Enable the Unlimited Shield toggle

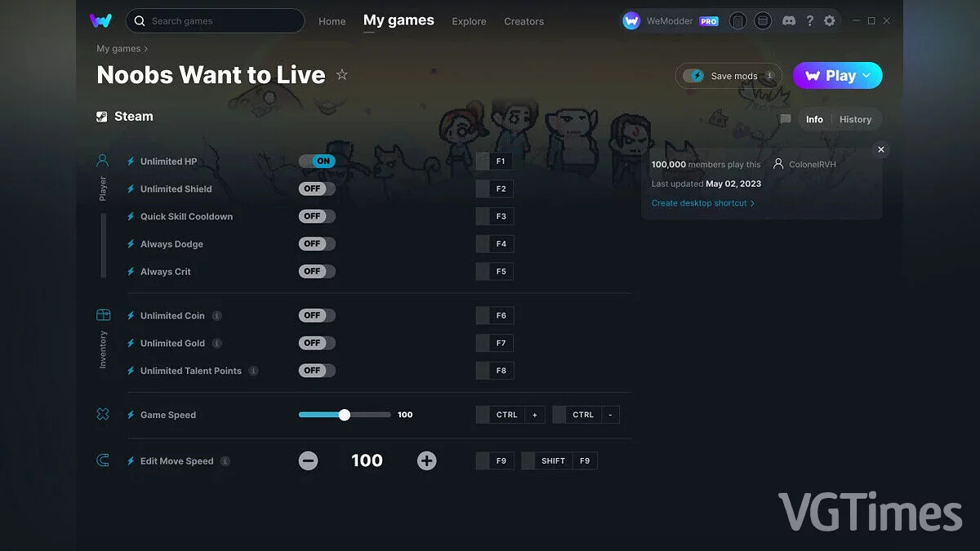317,189
